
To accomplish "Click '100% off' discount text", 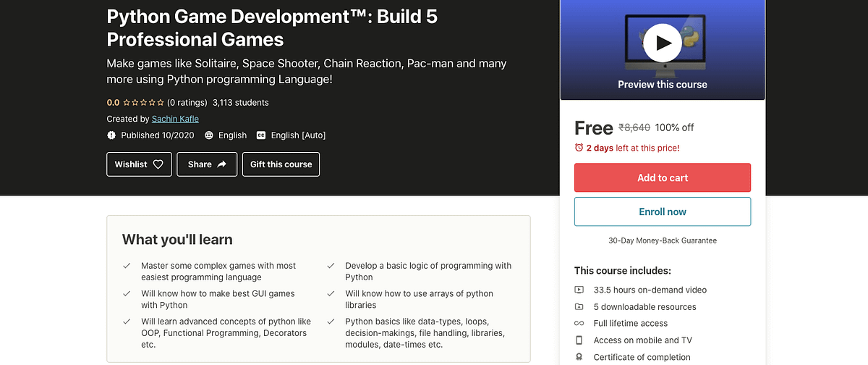I will click(674, 127).
